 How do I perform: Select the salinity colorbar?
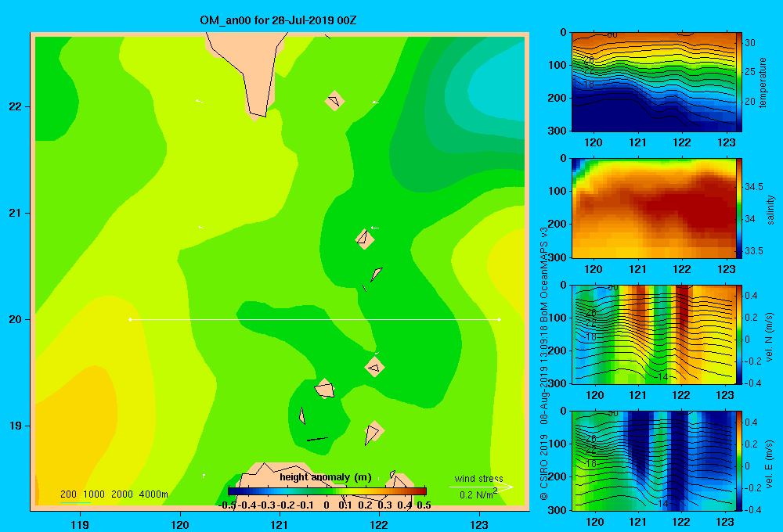(739, 208)
